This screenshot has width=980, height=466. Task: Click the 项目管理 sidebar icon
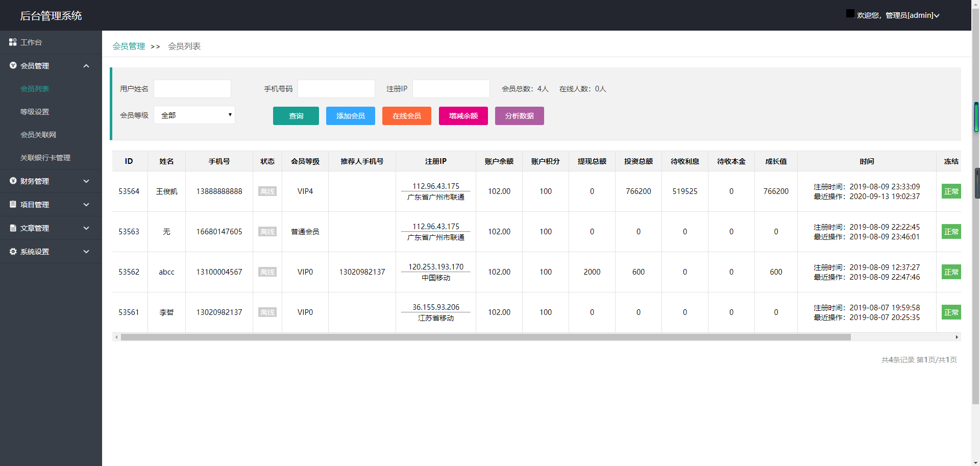click(x=13, y=204)
